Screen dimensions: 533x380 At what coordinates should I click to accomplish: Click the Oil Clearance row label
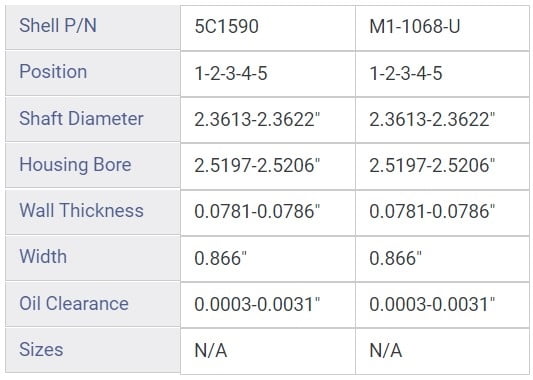pos(74,303)
